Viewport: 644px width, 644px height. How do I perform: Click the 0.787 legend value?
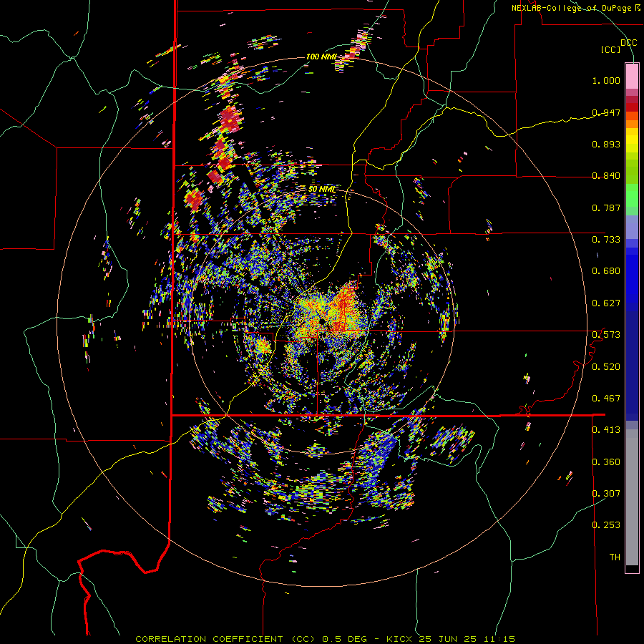coord(606,208)
